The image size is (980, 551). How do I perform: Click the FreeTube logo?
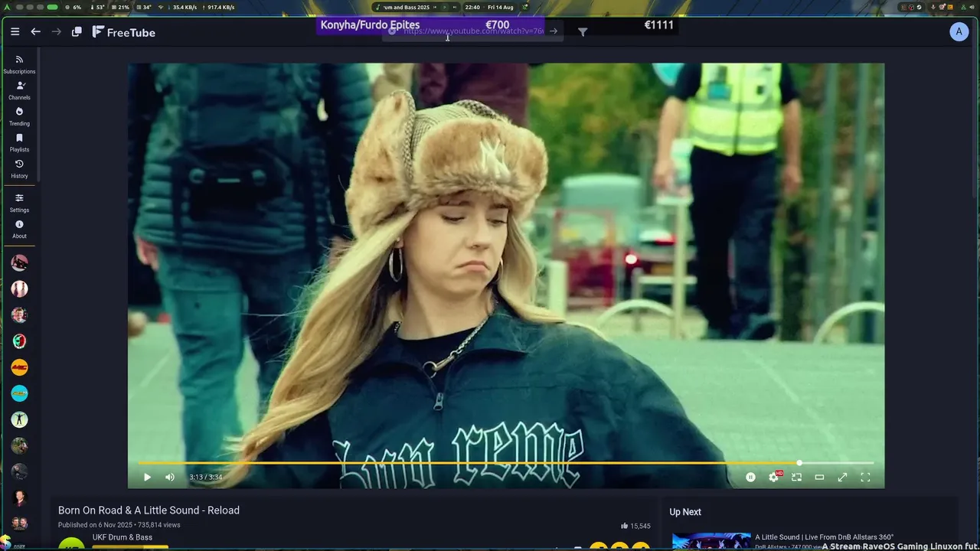pos(124,32)
